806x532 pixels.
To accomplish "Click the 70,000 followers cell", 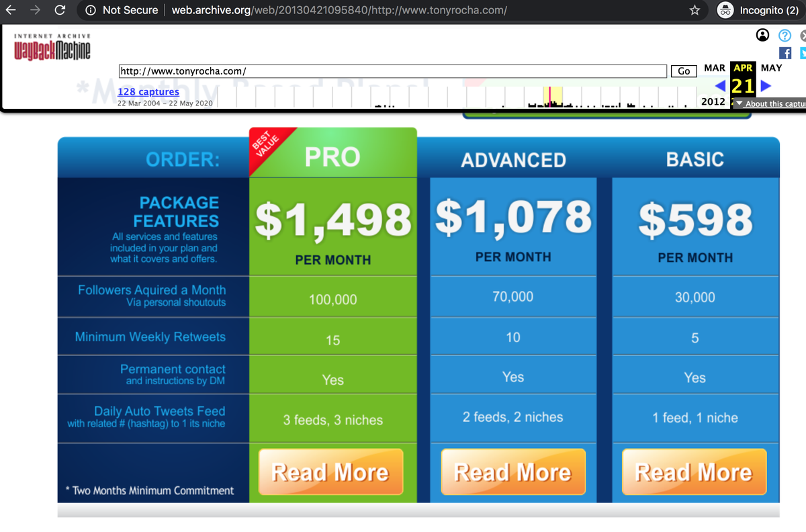I will [513, 296].
